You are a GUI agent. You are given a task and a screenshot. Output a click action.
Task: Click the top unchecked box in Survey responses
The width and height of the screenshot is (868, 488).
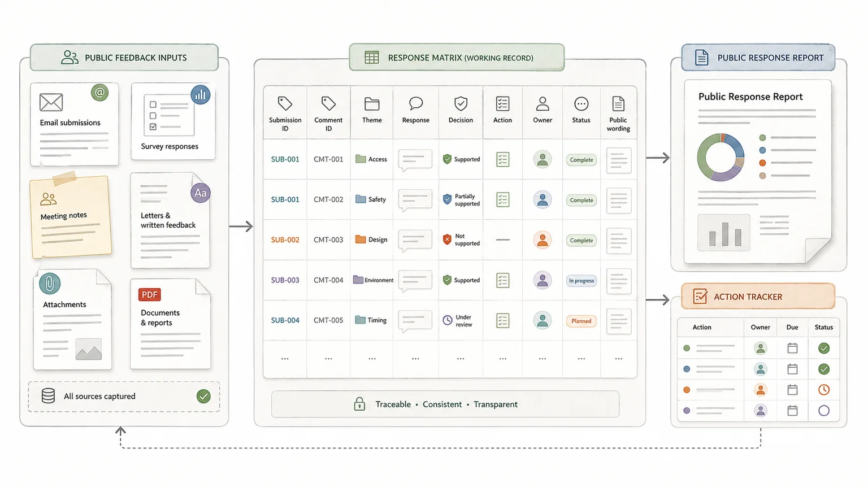pos(153,104)
